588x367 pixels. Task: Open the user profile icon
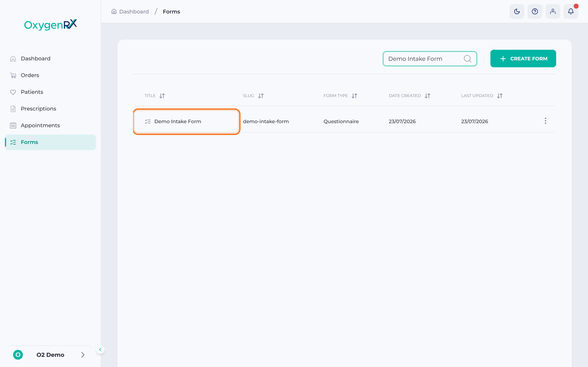553,11
